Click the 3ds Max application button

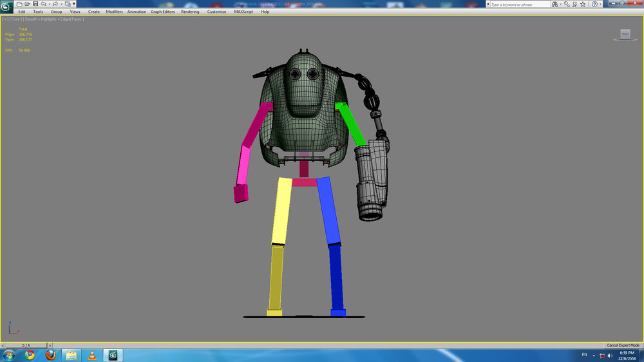6,7
